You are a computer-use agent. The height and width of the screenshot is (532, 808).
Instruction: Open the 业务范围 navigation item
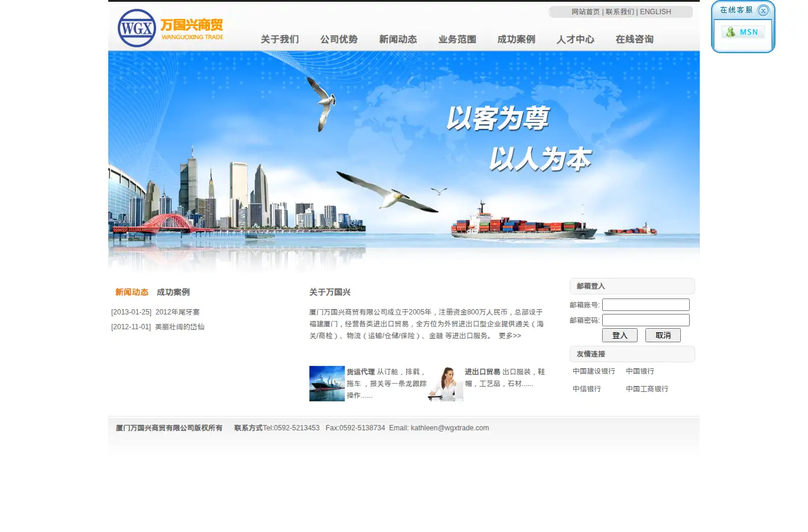click(457, 39)
